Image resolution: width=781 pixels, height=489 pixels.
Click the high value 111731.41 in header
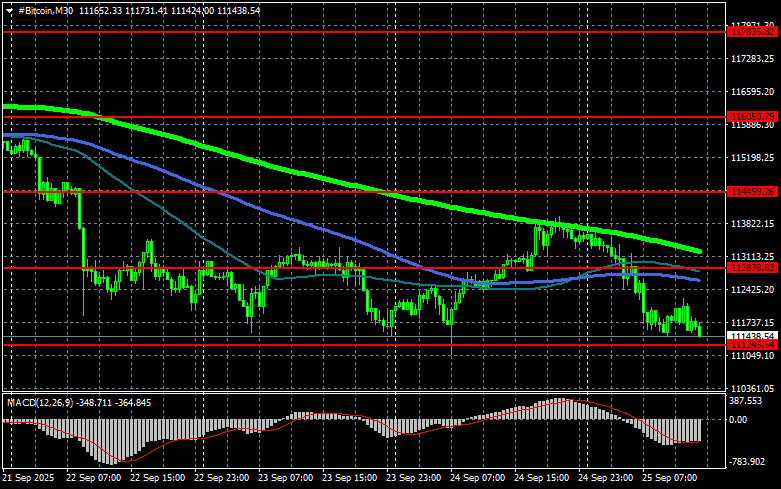pos(146,10)
